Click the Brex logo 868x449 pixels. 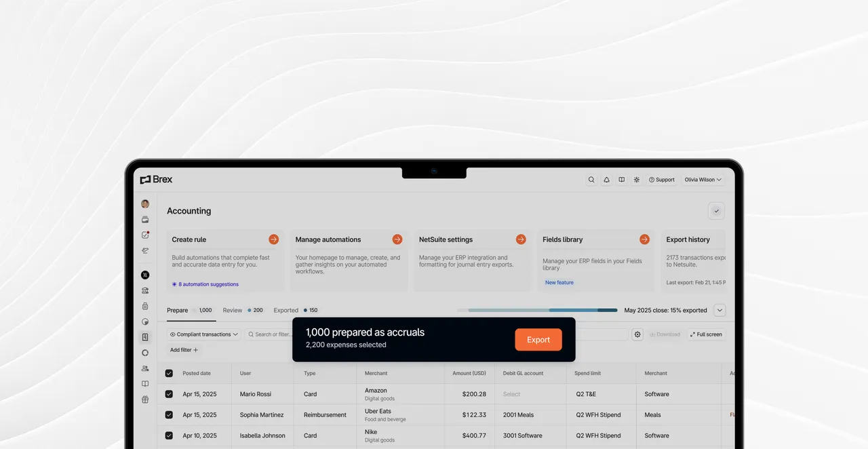coord(156,180)
